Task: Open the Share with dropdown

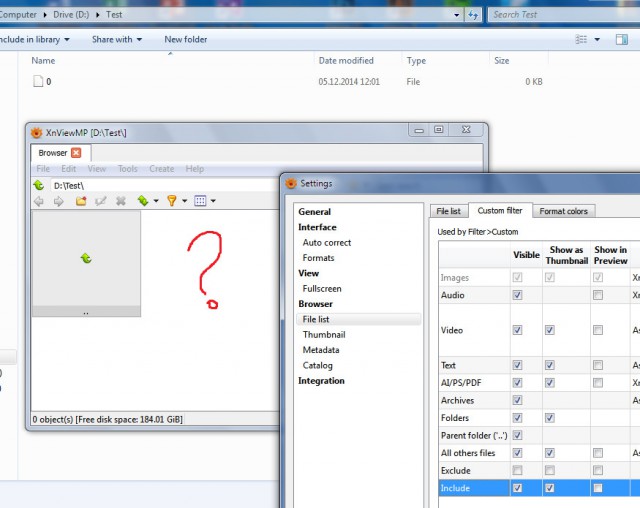Action: (117, 40)
